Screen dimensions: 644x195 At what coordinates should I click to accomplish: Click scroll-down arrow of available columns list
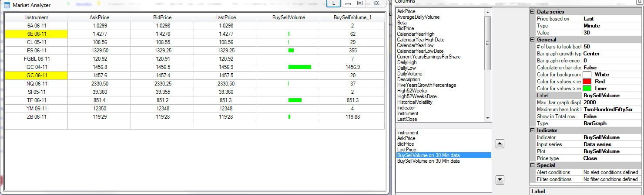coord(487,118)
